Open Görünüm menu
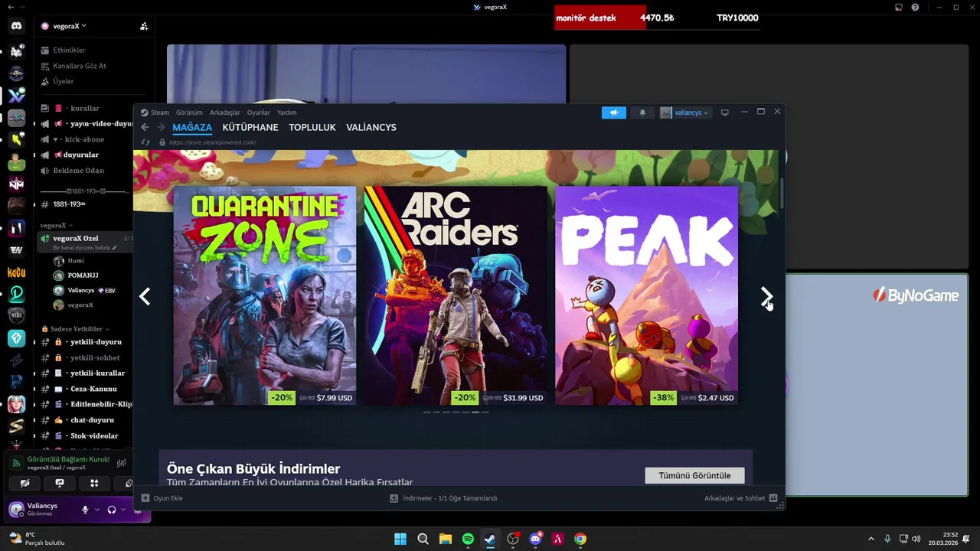 pos(189,112)
